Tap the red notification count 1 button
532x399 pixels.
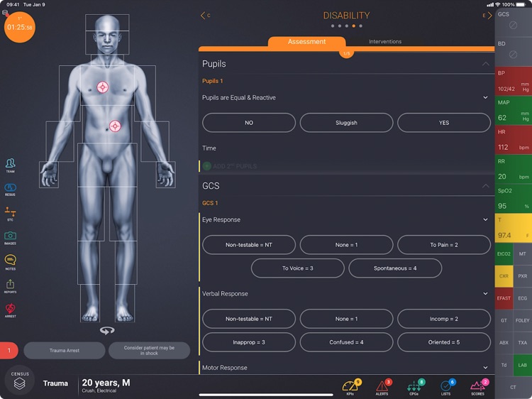coord(9,351)
